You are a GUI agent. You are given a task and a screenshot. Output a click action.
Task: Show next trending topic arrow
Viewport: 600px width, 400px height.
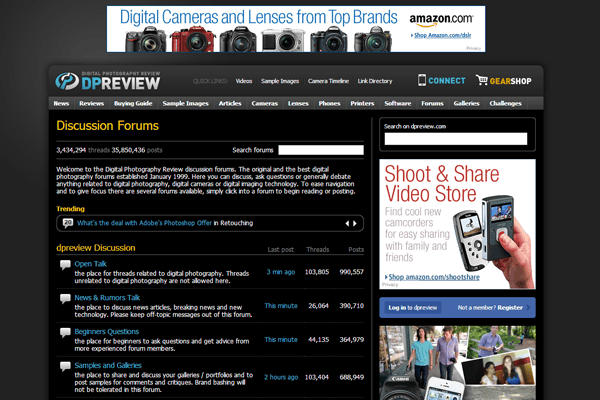point(355,223)
